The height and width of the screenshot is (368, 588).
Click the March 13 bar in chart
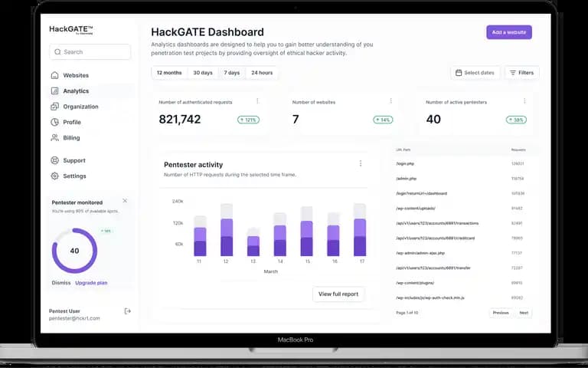coord(253,242)
